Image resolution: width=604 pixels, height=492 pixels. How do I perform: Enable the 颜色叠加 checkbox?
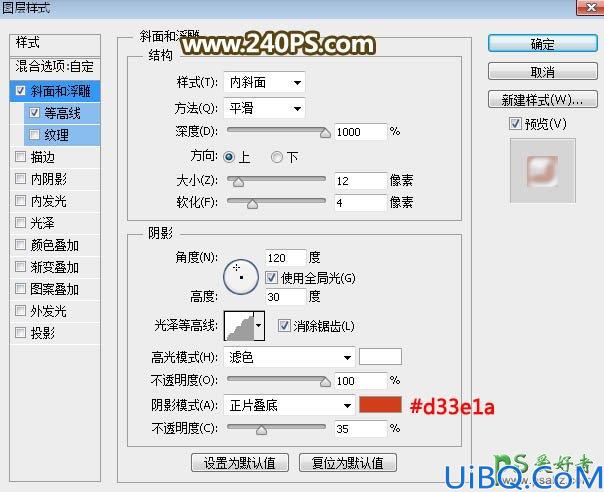20,245
